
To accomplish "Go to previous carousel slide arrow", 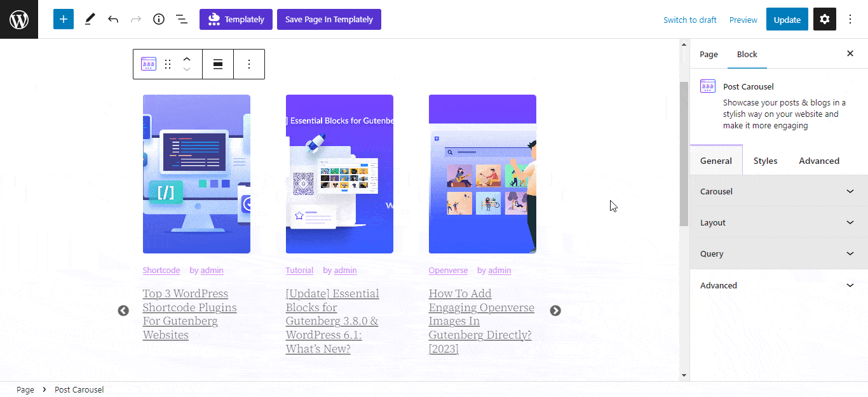I will (123, 311).
